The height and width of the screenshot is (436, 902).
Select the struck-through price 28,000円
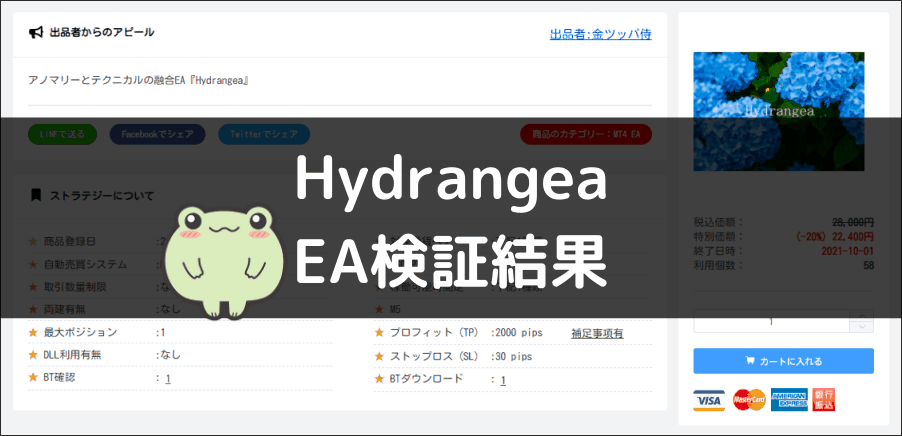[853, 222]
